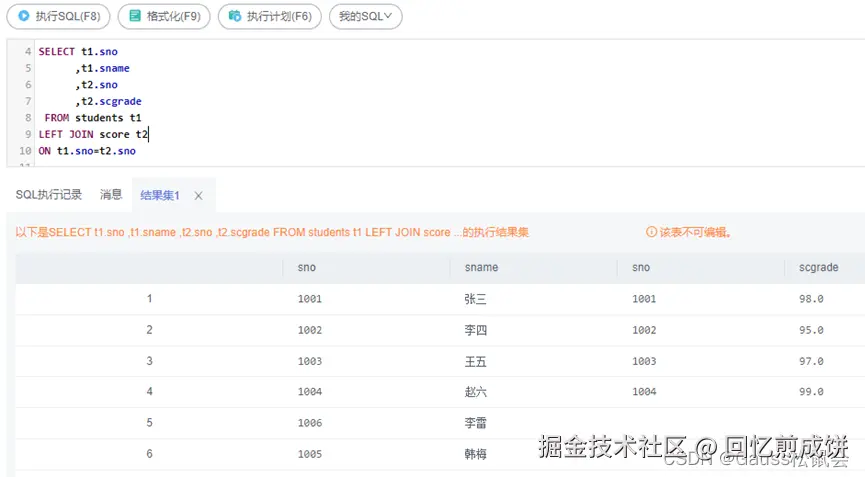Place cursor on the LEFT JOIN score line
865x477 pixels.
click(x=93, y=134)
